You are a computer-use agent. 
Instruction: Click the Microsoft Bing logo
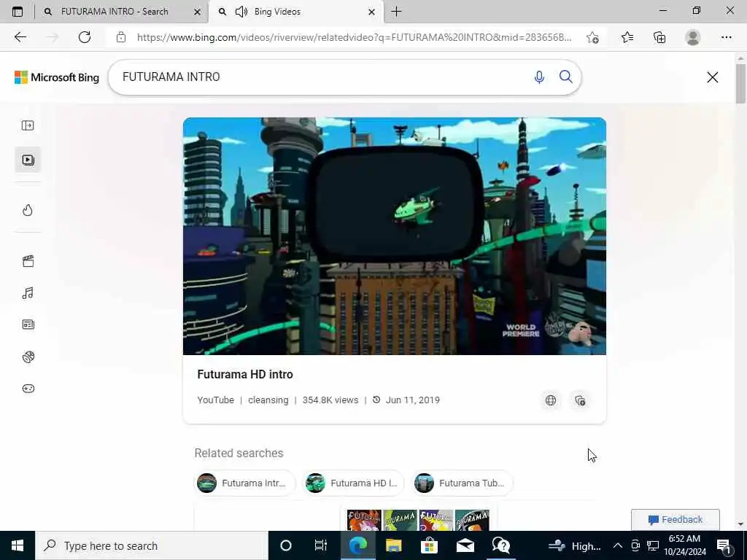(57, 77)
